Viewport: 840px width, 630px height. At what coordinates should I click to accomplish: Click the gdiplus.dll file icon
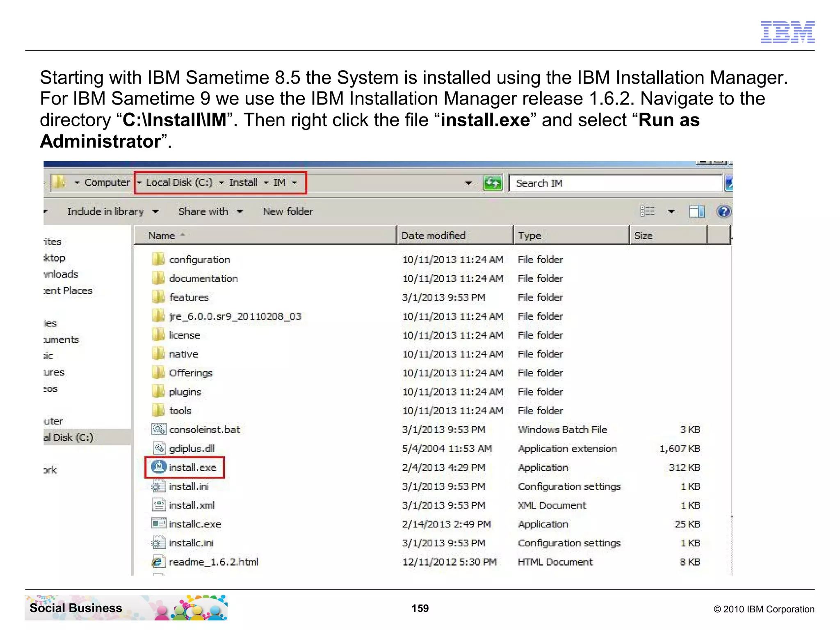(158, 448)
